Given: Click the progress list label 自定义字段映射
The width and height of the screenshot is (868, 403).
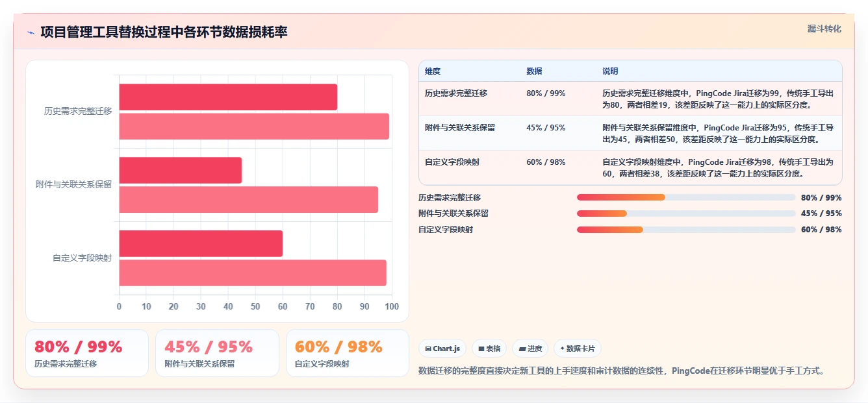Looking at the screenshot, I should coord(446,230).
